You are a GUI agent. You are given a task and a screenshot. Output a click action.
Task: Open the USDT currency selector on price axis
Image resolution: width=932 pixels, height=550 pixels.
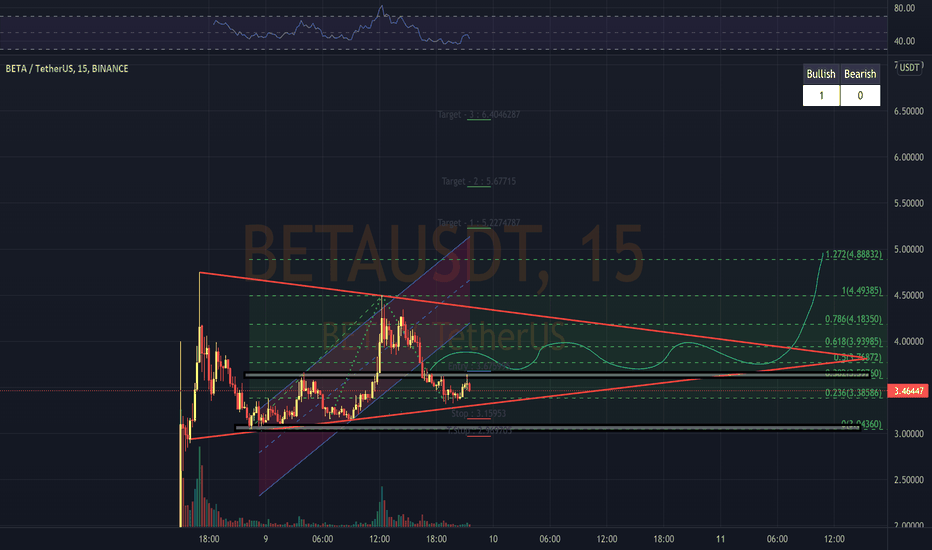click(909, 68)
